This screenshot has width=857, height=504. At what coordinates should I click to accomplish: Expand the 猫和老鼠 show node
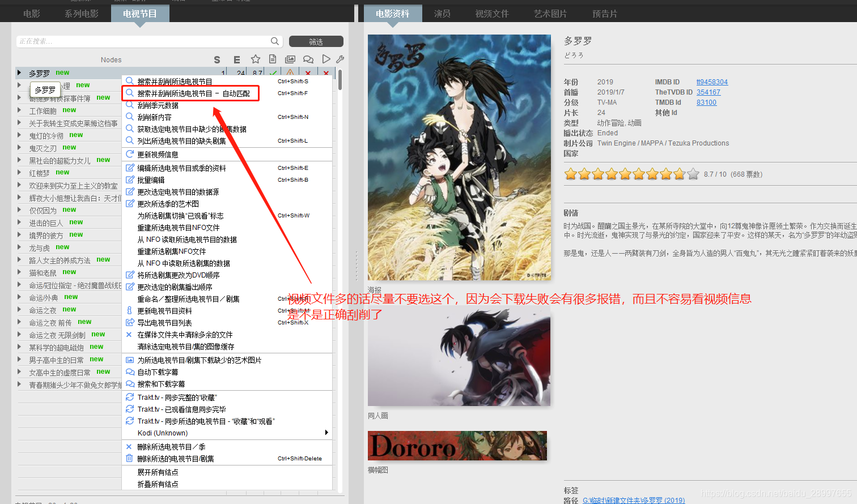pos(19,272)
